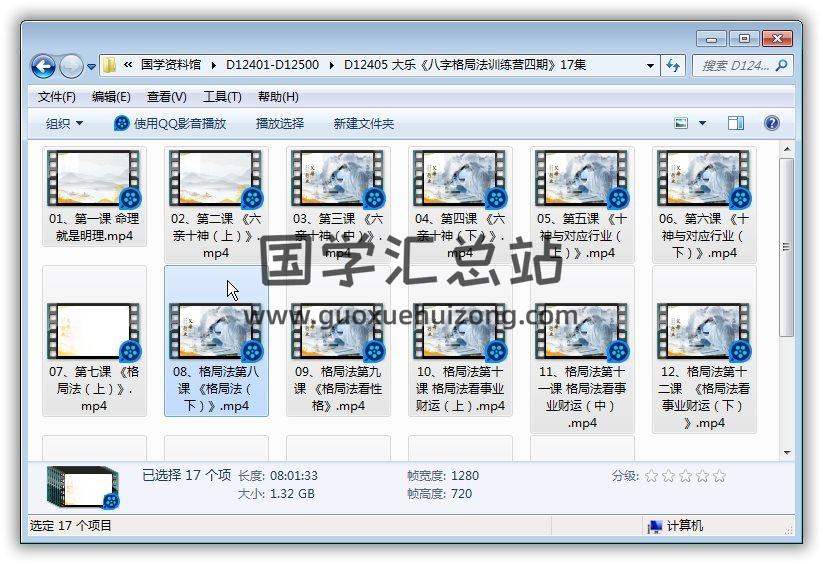
Task: Toggle the preview pane button
Action: tap(735, 124)
